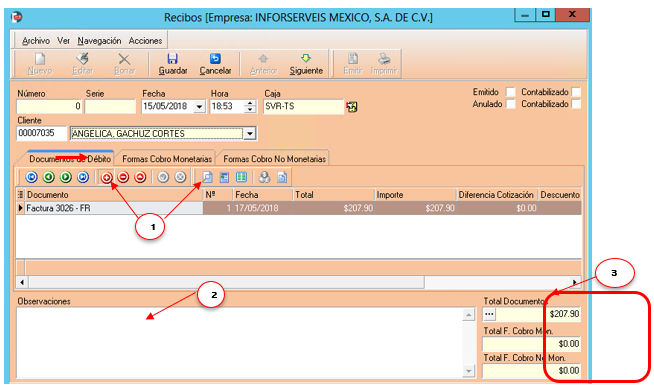Jump to last row in grid toolbar

pos(83,177)
